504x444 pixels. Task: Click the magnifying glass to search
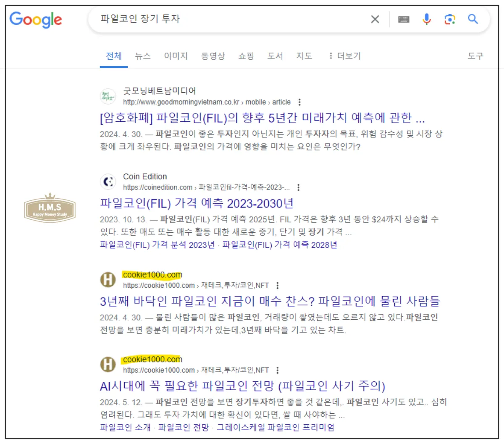[x=473, y=19]
